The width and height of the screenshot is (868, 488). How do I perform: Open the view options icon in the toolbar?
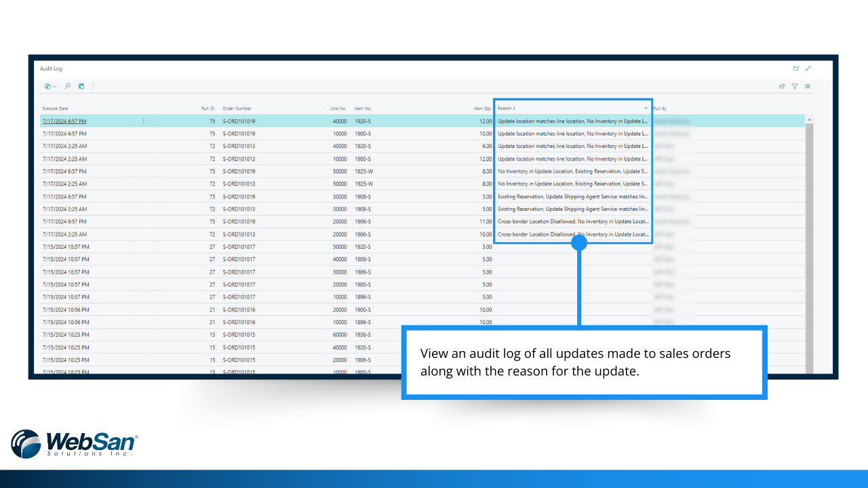tap(50, 86)
